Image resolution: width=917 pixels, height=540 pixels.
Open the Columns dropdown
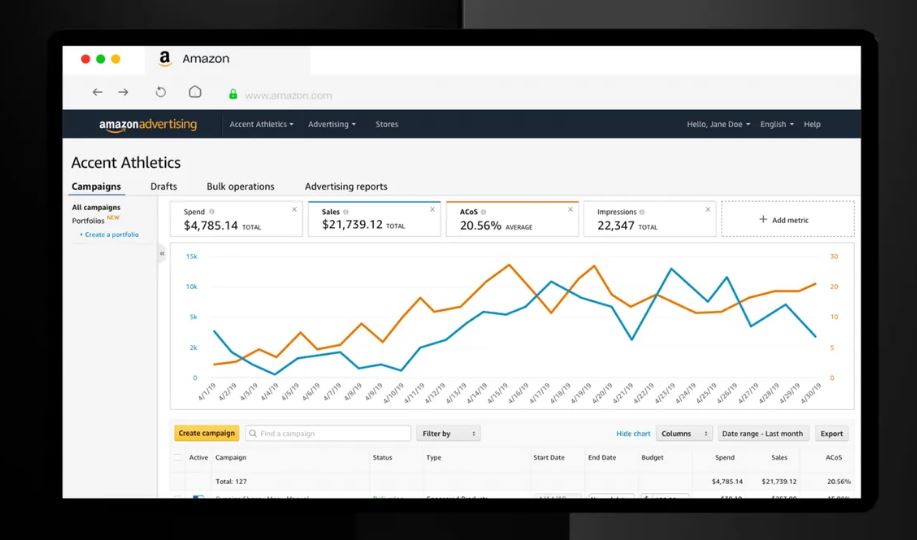(x=684, y=434)
